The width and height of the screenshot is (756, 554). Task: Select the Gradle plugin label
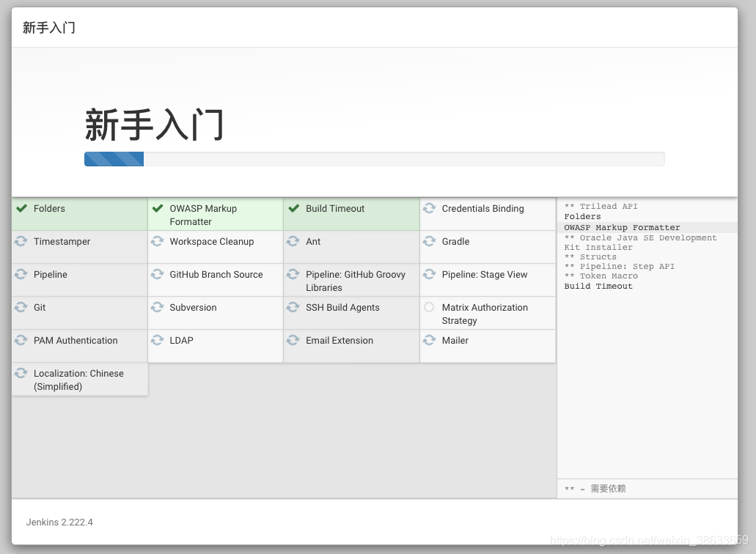(x=455, y=241)
